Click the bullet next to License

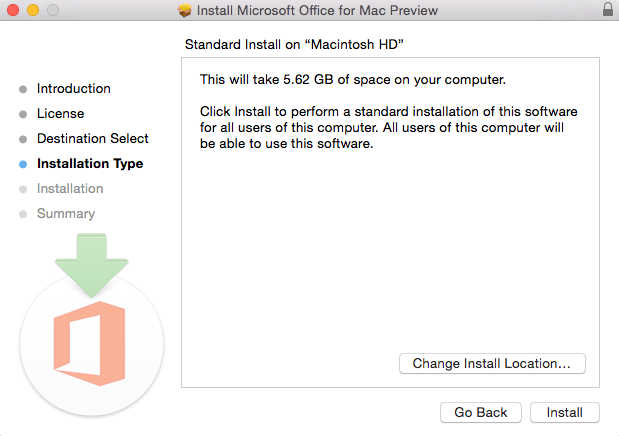tap(23, 114)
